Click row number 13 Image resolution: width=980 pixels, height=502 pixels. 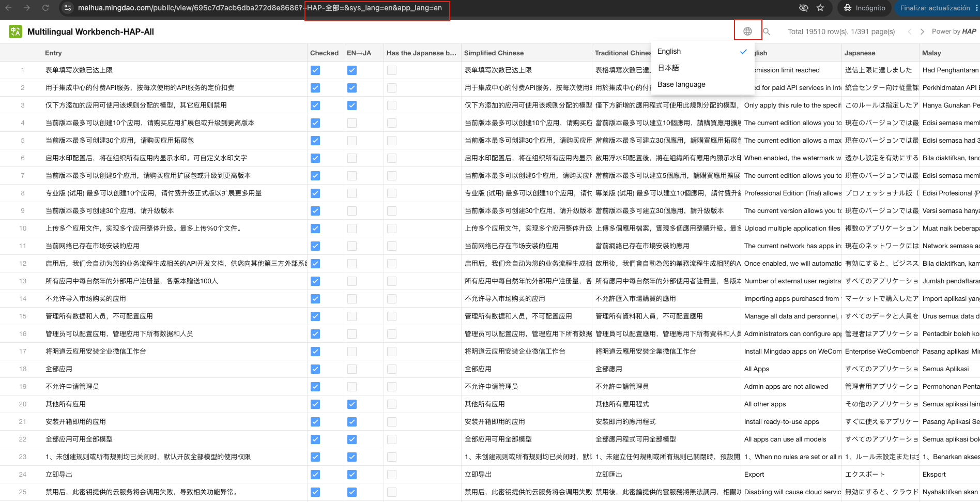[x=23, y=281]
